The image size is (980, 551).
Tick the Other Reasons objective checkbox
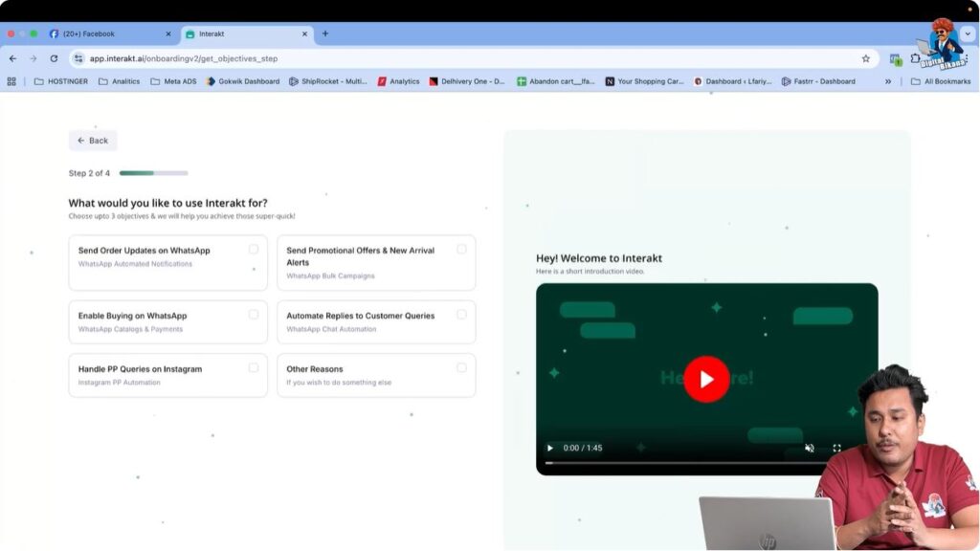[x=462, y=368]
